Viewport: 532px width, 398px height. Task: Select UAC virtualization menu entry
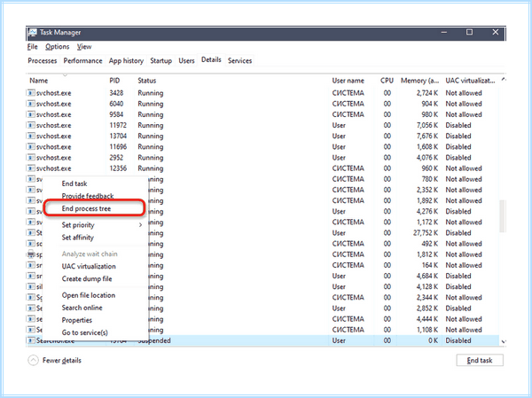(89, 266)
